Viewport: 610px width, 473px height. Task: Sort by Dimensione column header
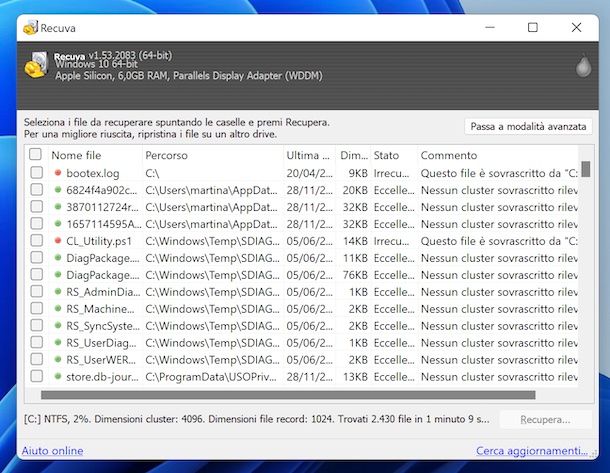point(353,155)
